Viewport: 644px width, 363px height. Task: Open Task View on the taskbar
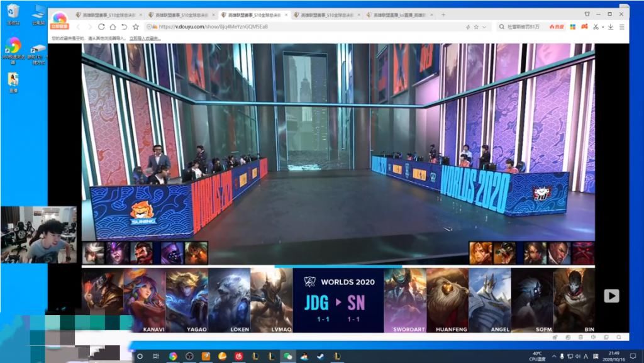tap(156, 356)
